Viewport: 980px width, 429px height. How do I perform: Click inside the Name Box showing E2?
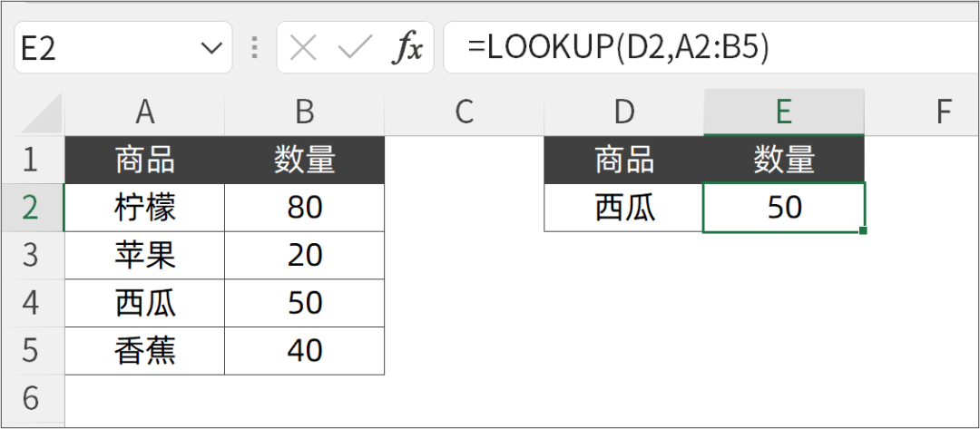click(x=104, y=47)
